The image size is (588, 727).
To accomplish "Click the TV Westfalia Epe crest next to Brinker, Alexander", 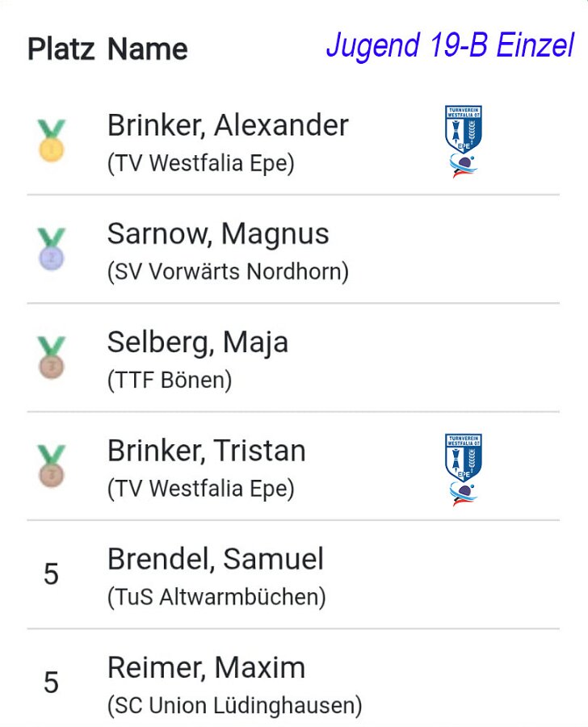I will click(x=464, y=129).
